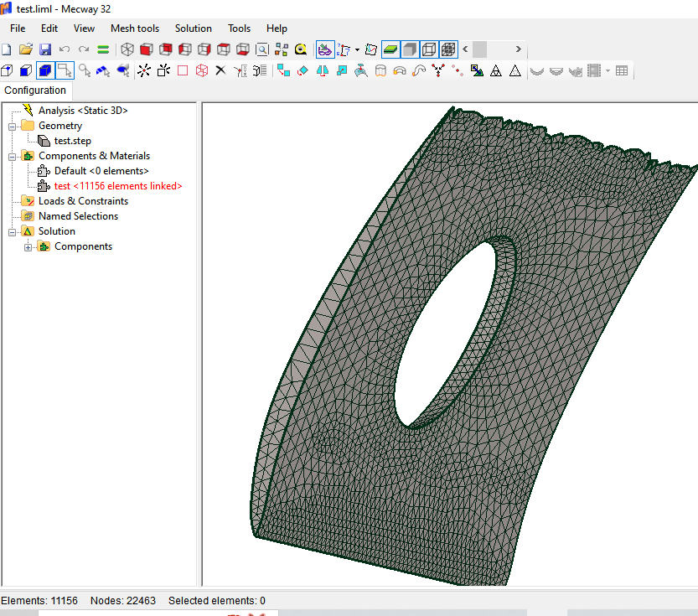
Task: Click the black X delete icon
Action: click(x=220, y=71)
